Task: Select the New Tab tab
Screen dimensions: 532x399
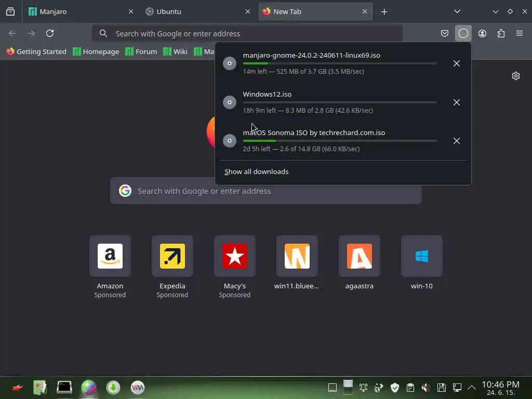Action: [315, 11]
